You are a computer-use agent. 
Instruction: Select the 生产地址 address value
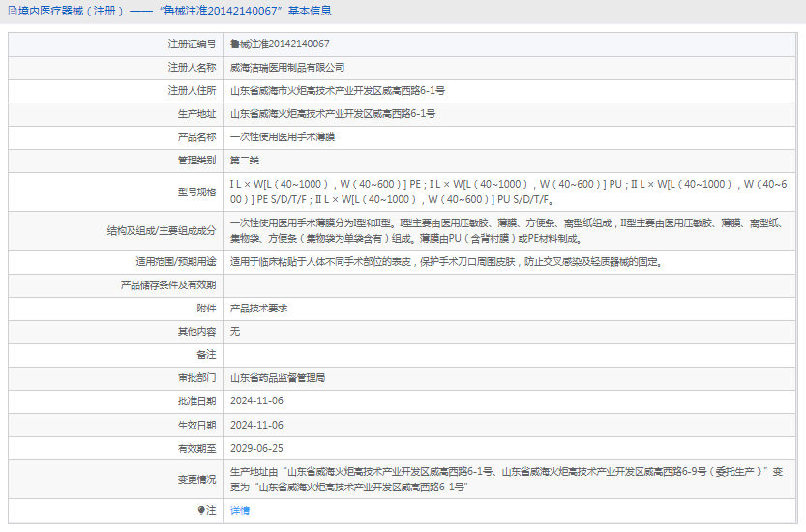(x=333, y=113)
